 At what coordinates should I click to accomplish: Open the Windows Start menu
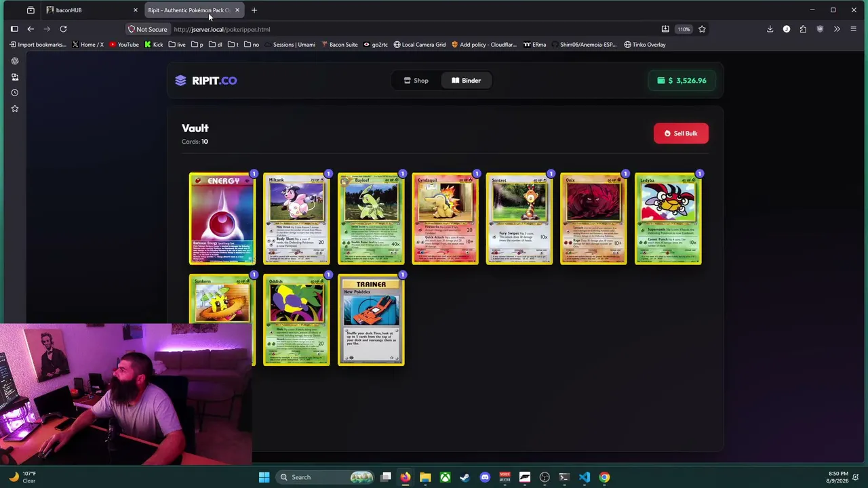(x=264, y=477)
